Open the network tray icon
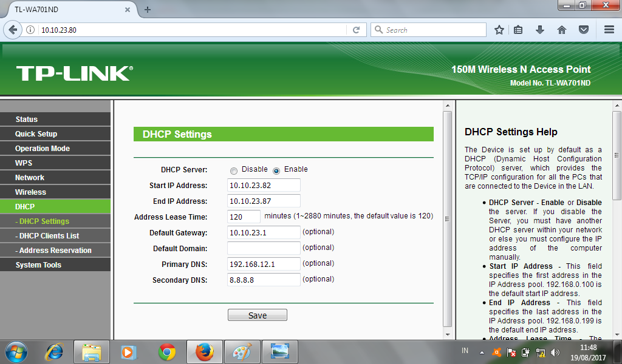 tap(540, 352)
